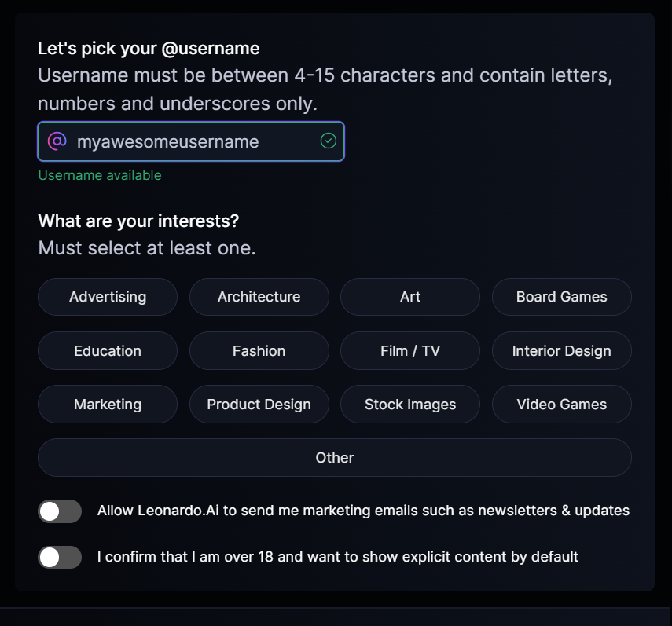The width and height of the screenshot is (672, 626).
Task: Select the Other interest option
Action: pyautogui.click(x=335, y=458)
